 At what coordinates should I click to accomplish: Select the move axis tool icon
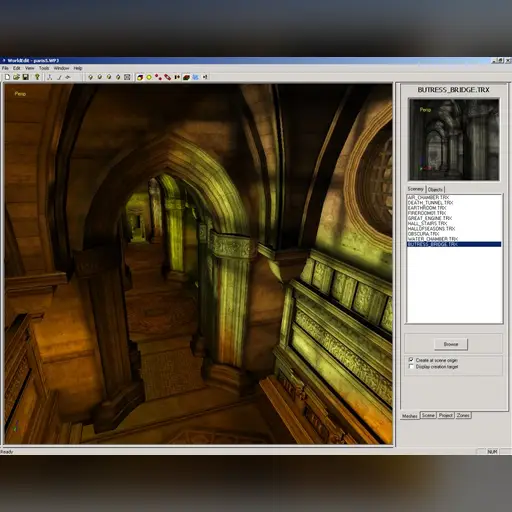[x=50, y=77]
